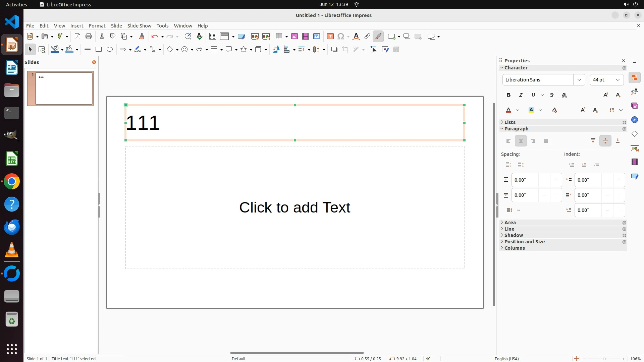Open the font size dropdown
Image resolution: width=644 pixels, height=362 pixels.
[x=618, y=80]
